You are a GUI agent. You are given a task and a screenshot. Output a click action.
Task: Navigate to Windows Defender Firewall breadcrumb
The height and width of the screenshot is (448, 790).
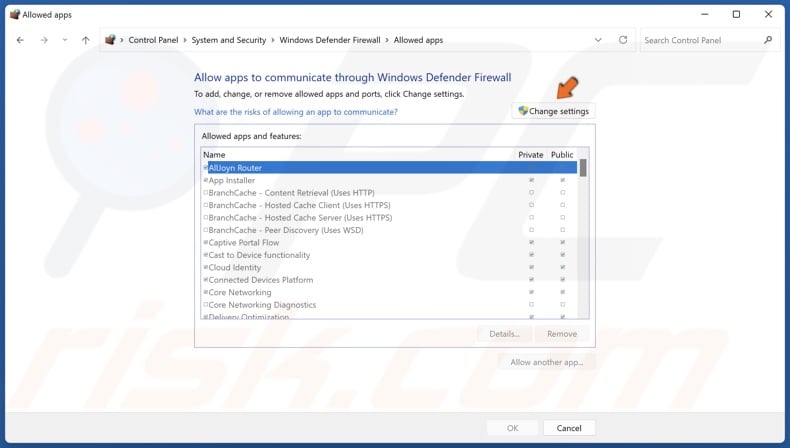click(330, 40)
